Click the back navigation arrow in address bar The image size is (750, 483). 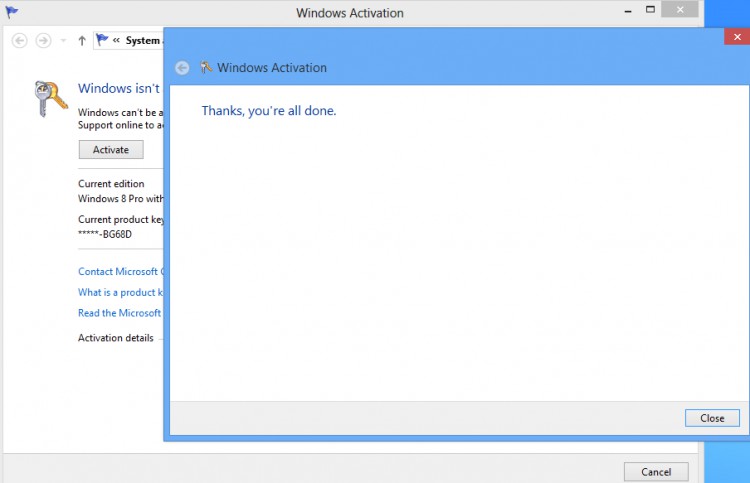[x=20, y=41]
